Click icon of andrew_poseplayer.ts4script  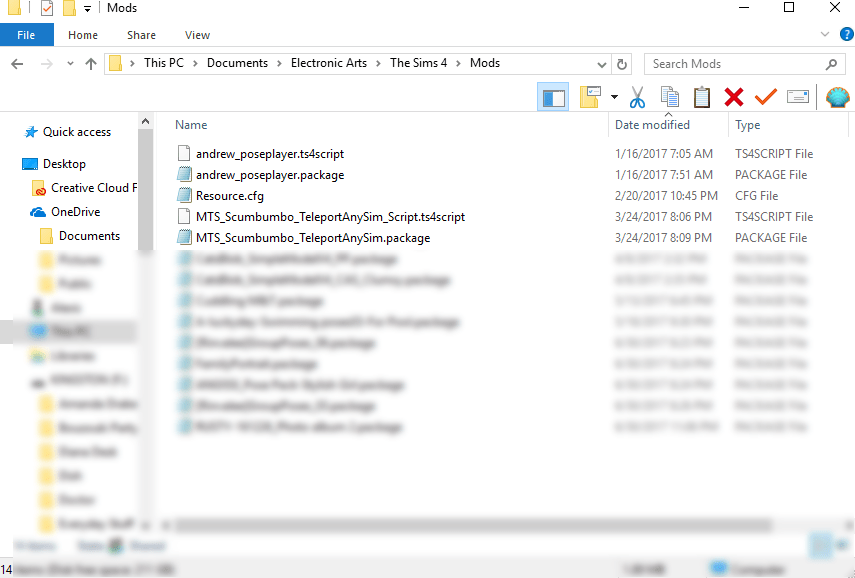click(184, 154)
